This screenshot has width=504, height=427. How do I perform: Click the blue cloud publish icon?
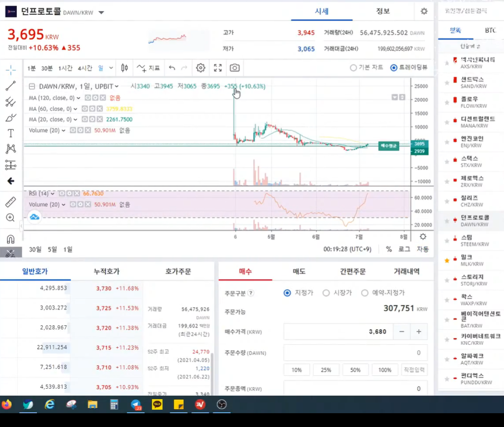click(34, 217)
